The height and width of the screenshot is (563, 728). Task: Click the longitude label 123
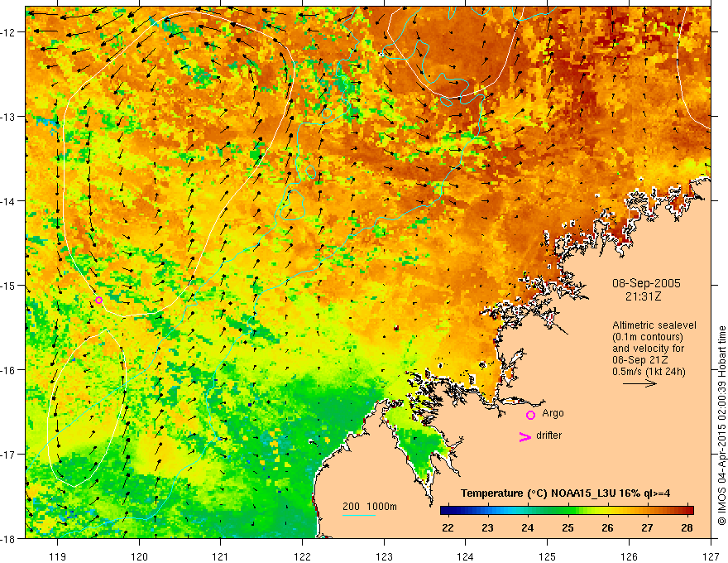click(x=384, y=556)
